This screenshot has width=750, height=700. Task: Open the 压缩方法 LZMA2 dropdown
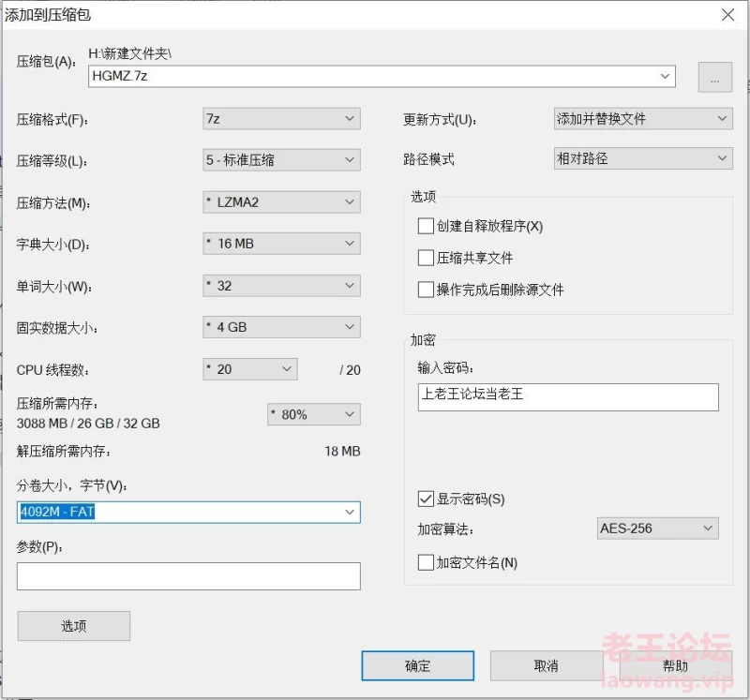point(281,202)
